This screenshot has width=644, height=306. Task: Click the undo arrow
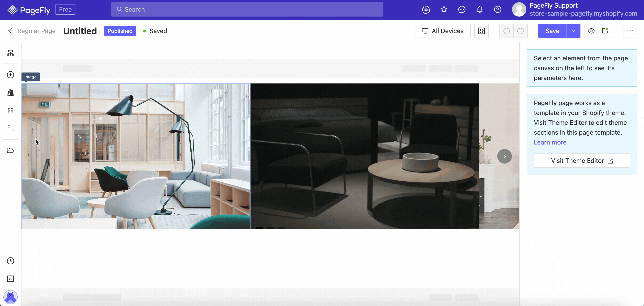point(507,31)
